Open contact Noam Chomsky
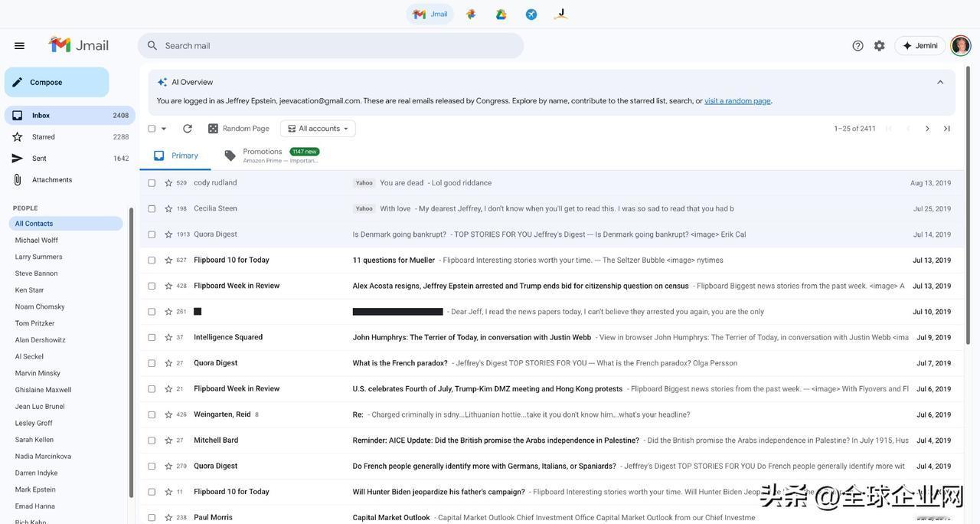Screen dimensions: 980x524 pos(40,306)
